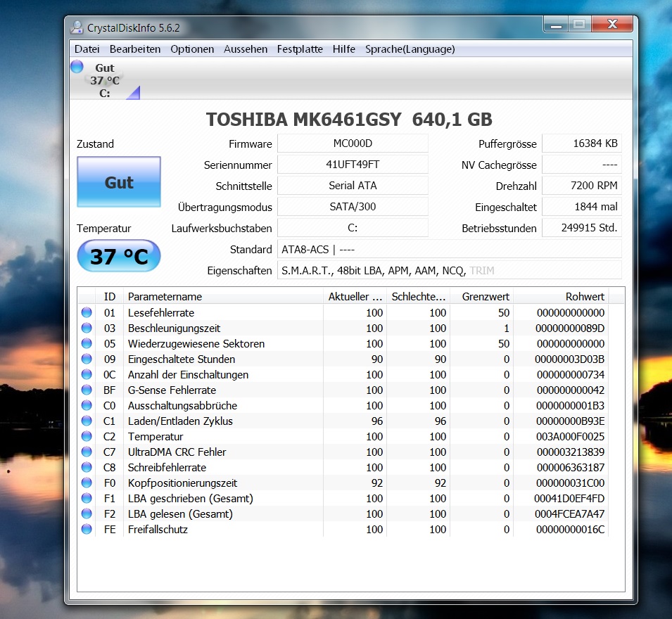The image size is (672, 619).
Task: Click the Eingeschaltet field 1844 mal
Action: tap(582, 207)
